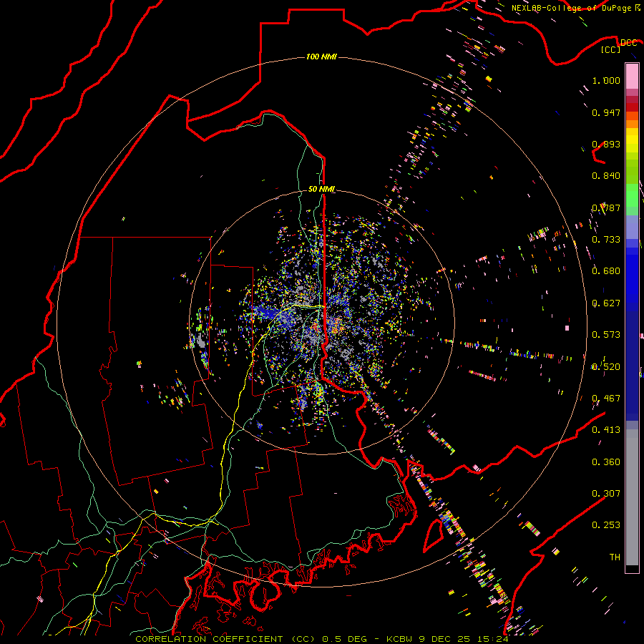Click the 0.573 scale value
The height and width of the screenshot is (644, 644).
point(606,335)
